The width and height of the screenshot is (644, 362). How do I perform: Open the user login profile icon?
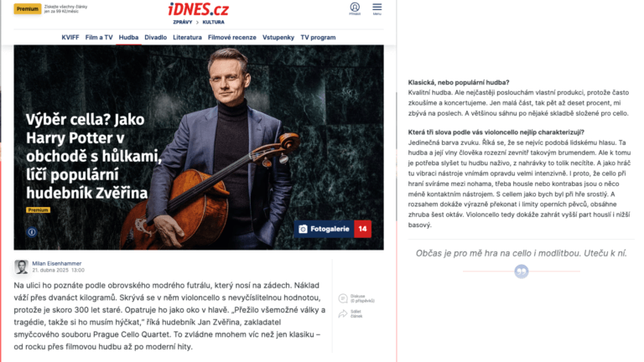355,7
